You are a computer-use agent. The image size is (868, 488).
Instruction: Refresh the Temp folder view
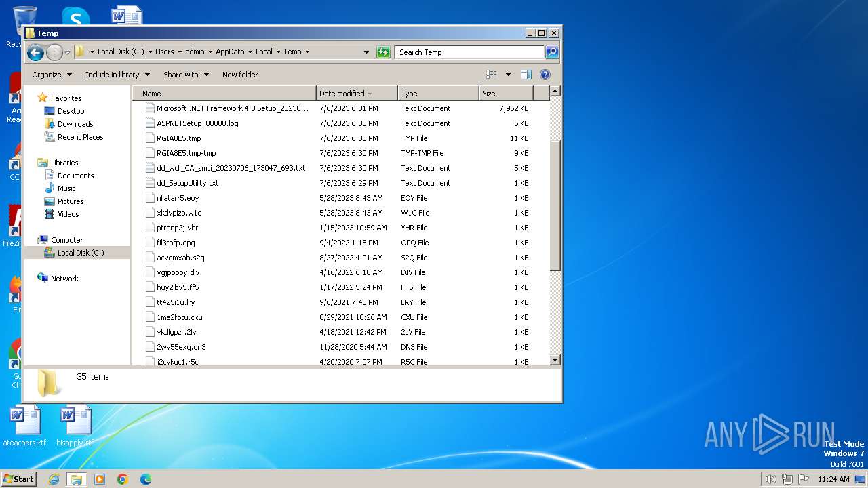383,52
